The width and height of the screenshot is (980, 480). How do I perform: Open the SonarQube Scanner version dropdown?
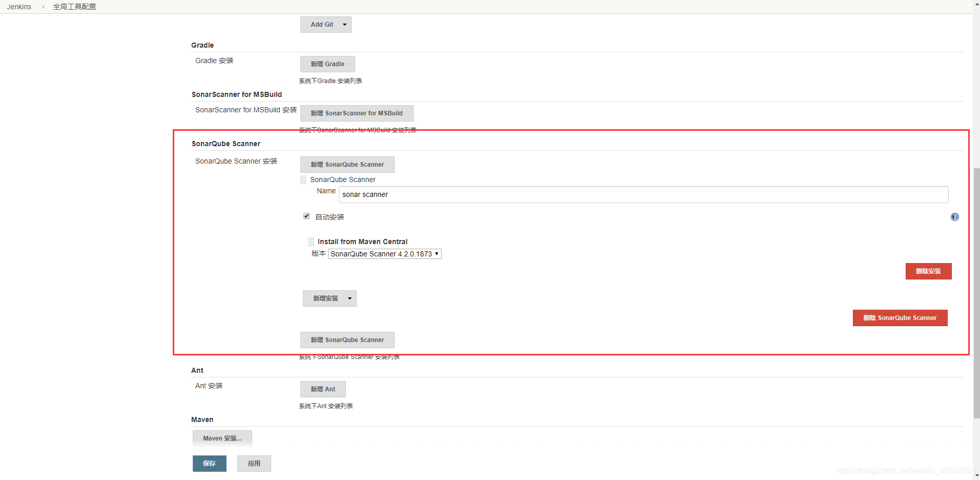click(x=385, y=254)
